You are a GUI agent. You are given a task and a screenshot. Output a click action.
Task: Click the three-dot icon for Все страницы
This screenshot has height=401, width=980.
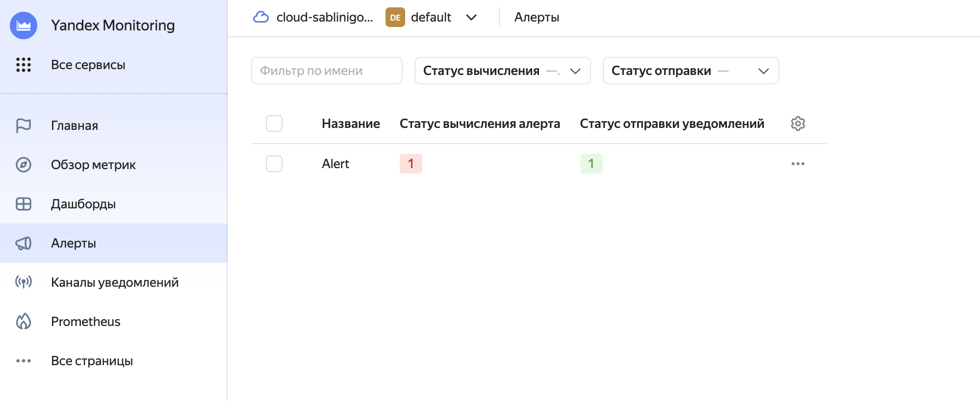point(24,361)
